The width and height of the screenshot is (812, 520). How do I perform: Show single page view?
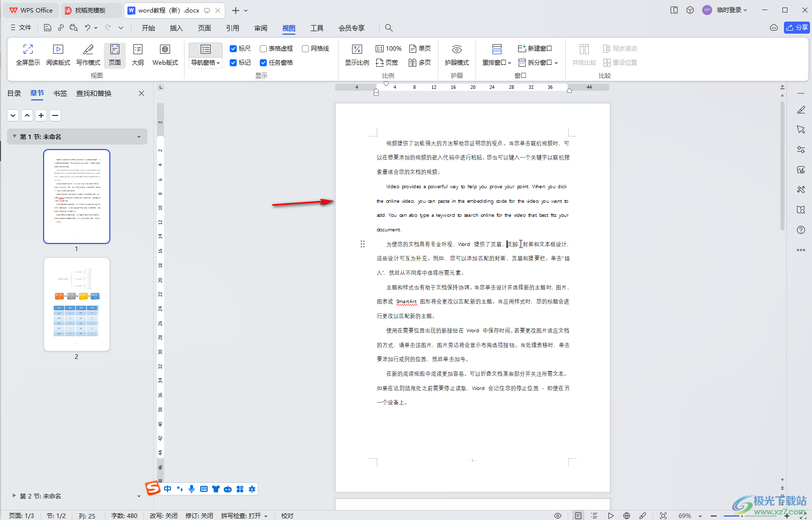click(x=420, y=49)
